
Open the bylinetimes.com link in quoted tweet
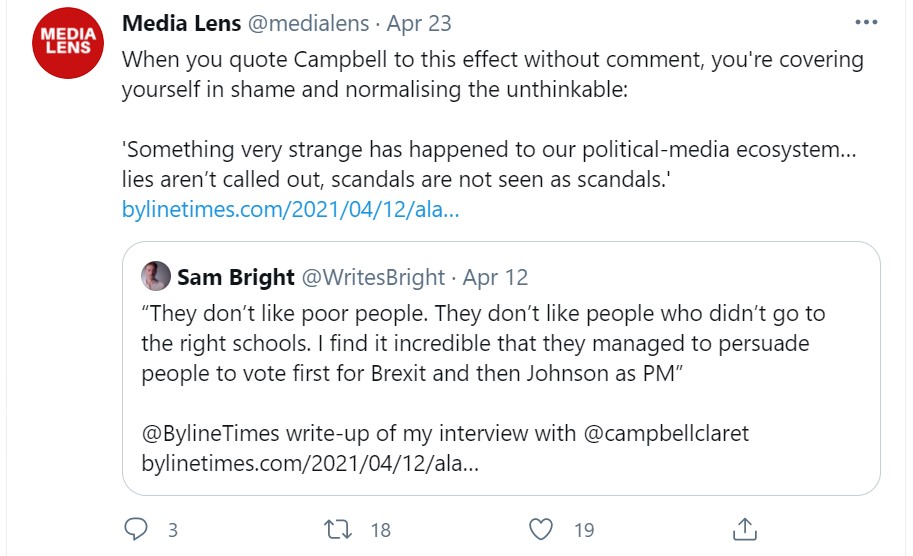coord(310,466)
